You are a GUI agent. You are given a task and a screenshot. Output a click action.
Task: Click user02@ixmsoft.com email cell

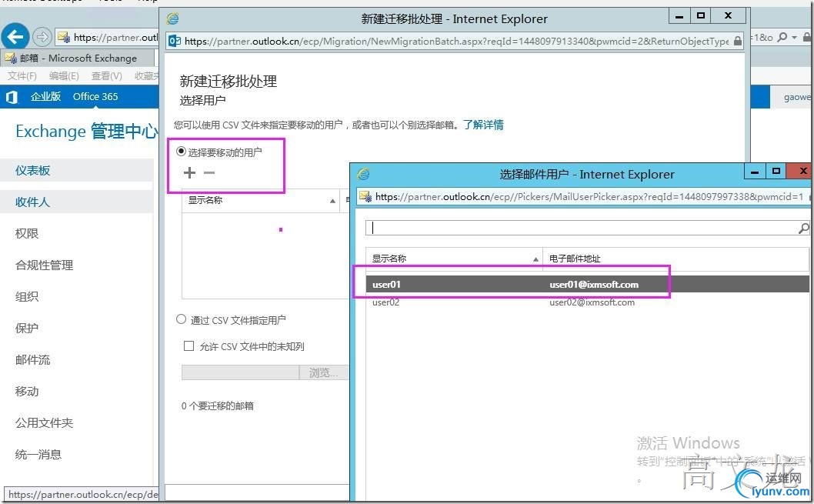coord(592,302)
